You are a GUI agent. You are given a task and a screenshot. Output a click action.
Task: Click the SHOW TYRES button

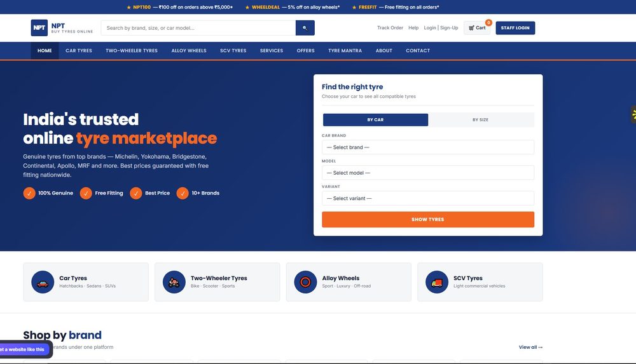pos(428,219)
